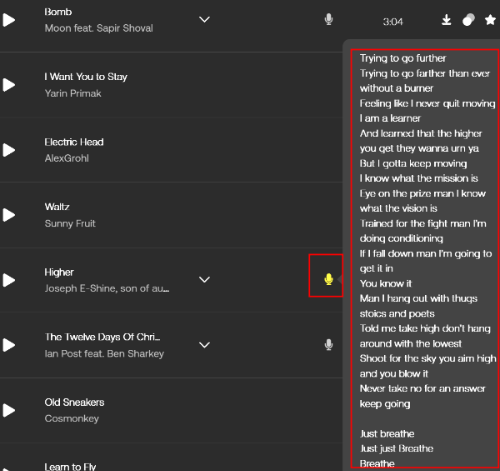500x471 pixels.
Task: Play Waltz by Sunny Fruit
Action: click(9, 215)
